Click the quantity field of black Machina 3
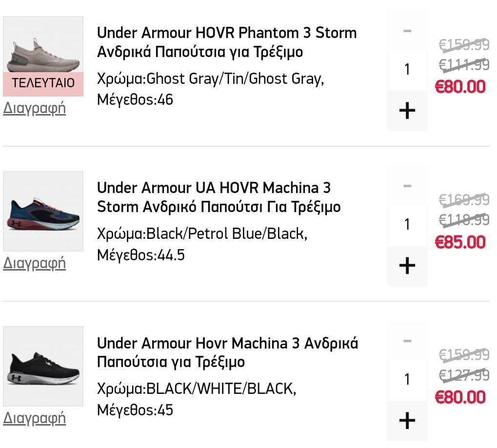 (407, 380)
